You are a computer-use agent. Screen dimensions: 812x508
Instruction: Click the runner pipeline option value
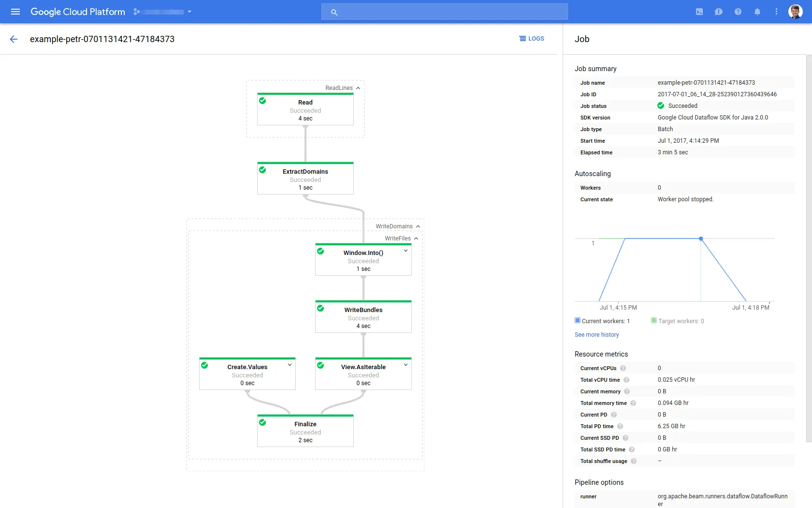[723, 500]
